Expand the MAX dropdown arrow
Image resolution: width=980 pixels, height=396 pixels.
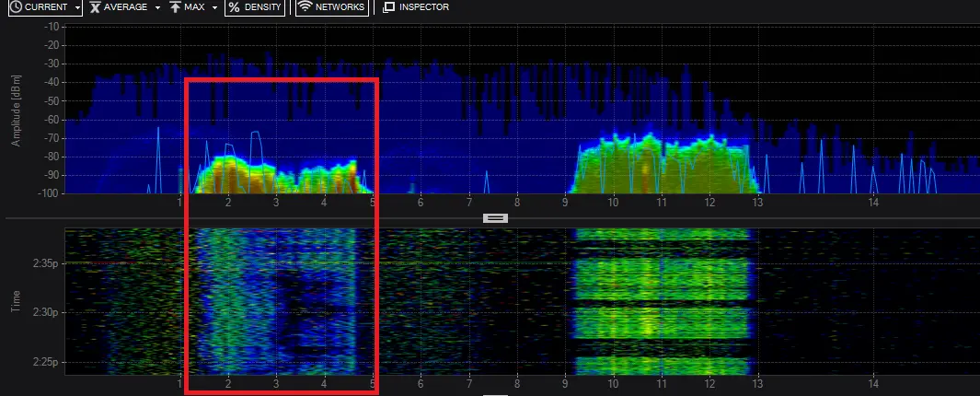(214, 7)
